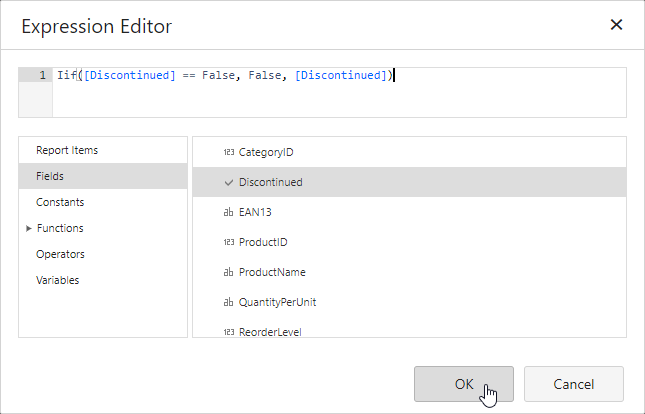Click the 123 icon beside CategoryID
The height and width of the screenshot is (414, 645).
click(x=227, y=153)
